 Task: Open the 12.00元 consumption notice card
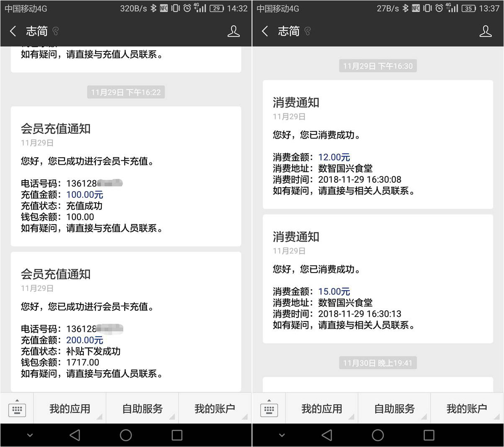click(x=378, y=145)
